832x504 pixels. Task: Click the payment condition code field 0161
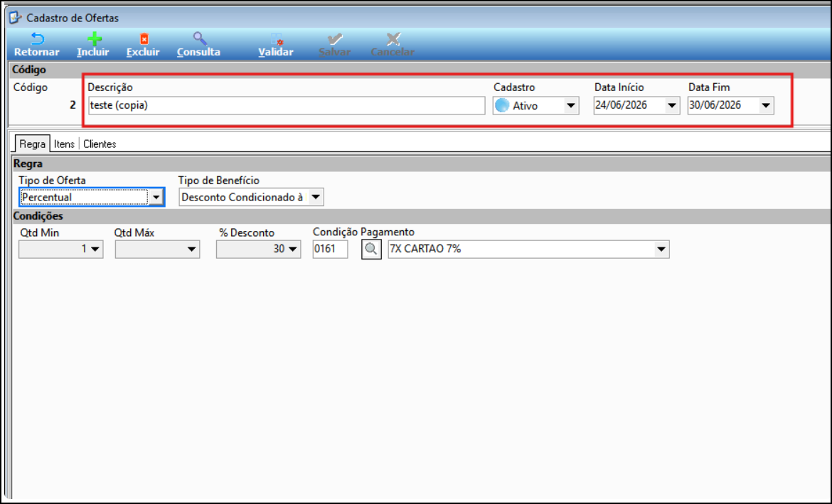point(330,249)
